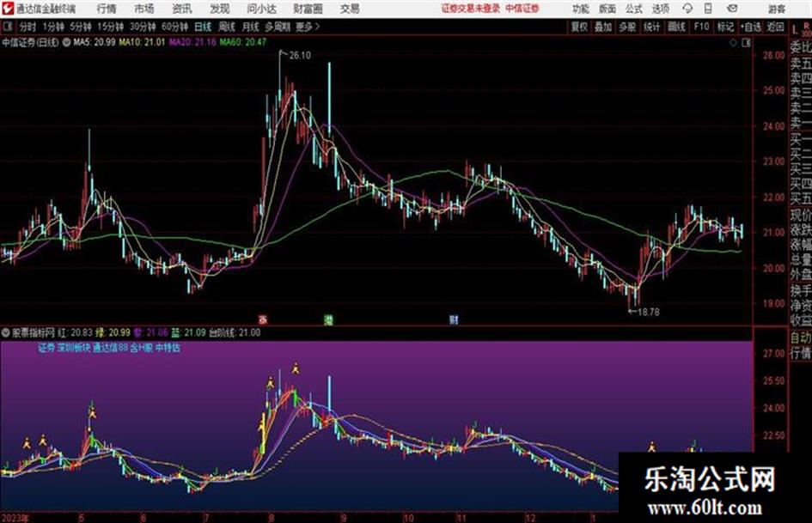Click the 多股 toolbar button
812x523 pixels.
[627, 27]
